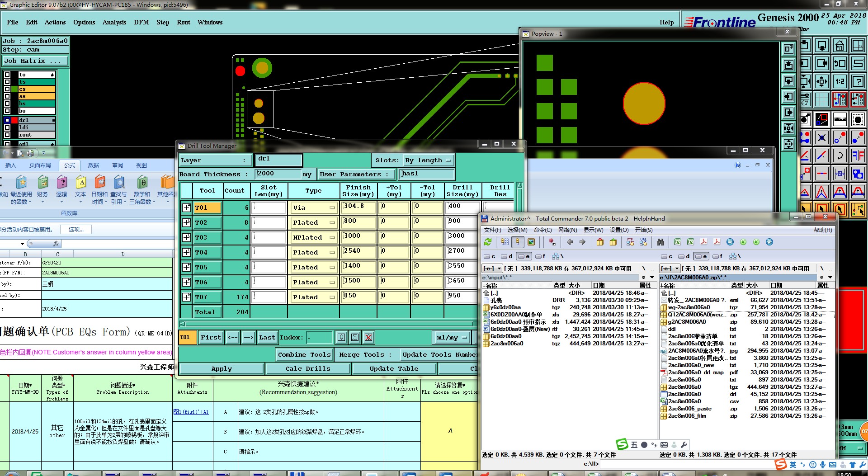Image resolution: width=868 pixels, height=476 pixels.
Task: Click the zoom-in arrows icon in Popview sidebar
Action: click(788, 128)
